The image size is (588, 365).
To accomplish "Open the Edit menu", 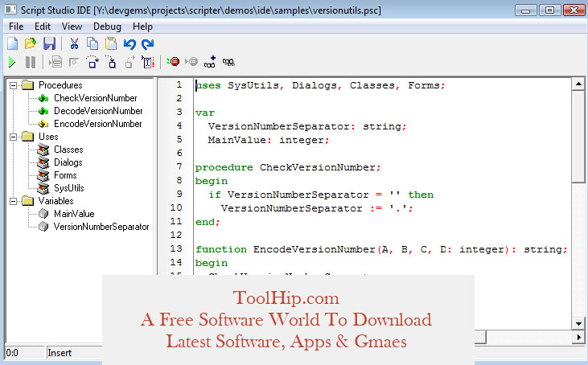I will (43, 27).
